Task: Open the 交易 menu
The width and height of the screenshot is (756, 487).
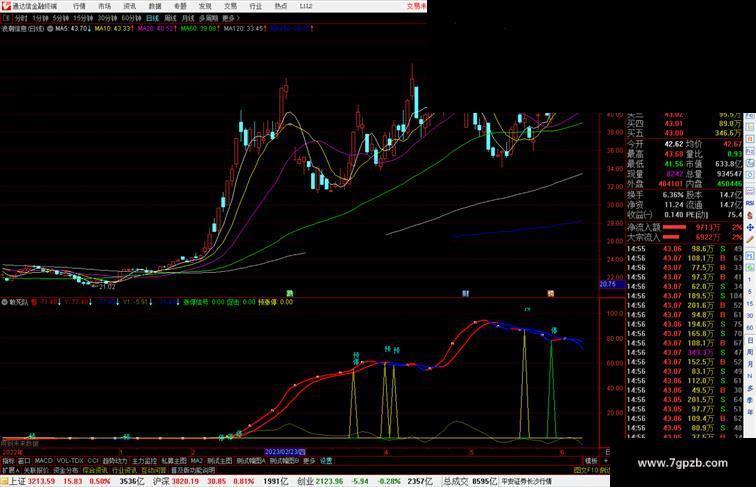Action: [230, 6]
